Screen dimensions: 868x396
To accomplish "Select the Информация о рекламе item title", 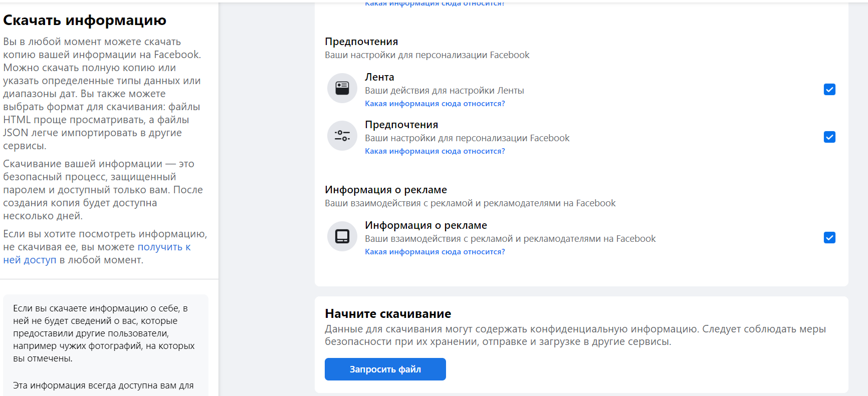I will tap(426, 225).
